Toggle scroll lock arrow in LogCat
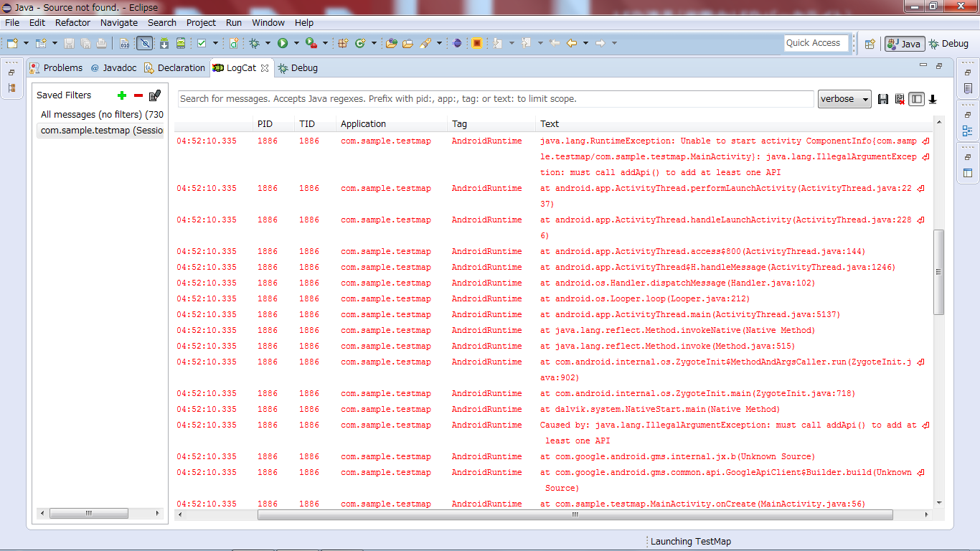Screen dimensions: 980x551 pos(933,99)
